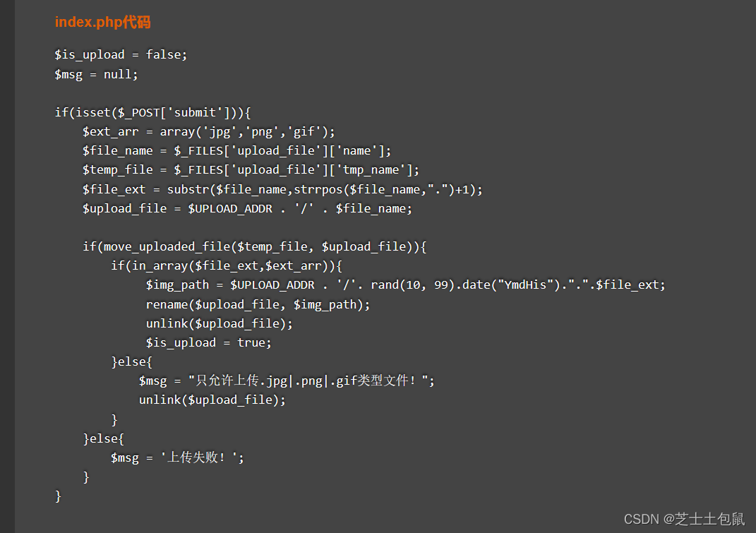Click the $ext_arr array definition line

click(208, 132)
